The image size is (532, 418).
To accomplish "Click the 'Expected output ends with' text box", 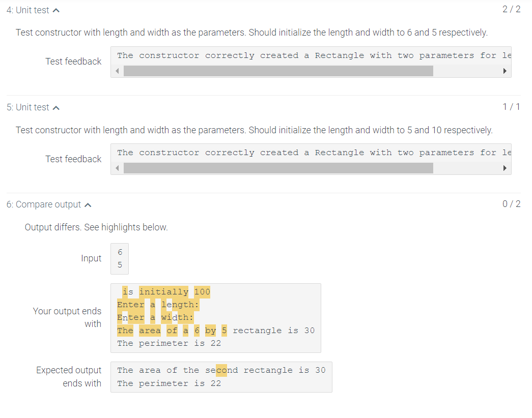I will pos(221,376).
